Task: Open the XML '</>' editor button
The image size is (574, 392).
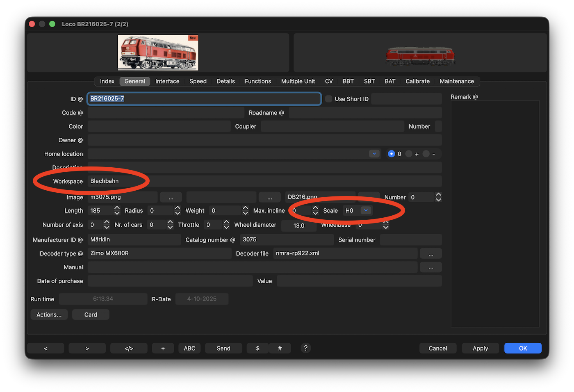Action: [129, 348]
